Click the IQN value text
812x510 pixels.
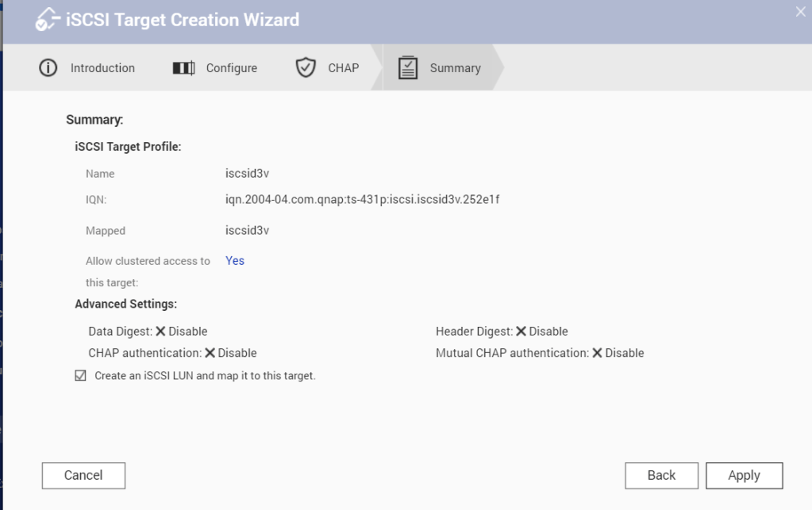362,200
